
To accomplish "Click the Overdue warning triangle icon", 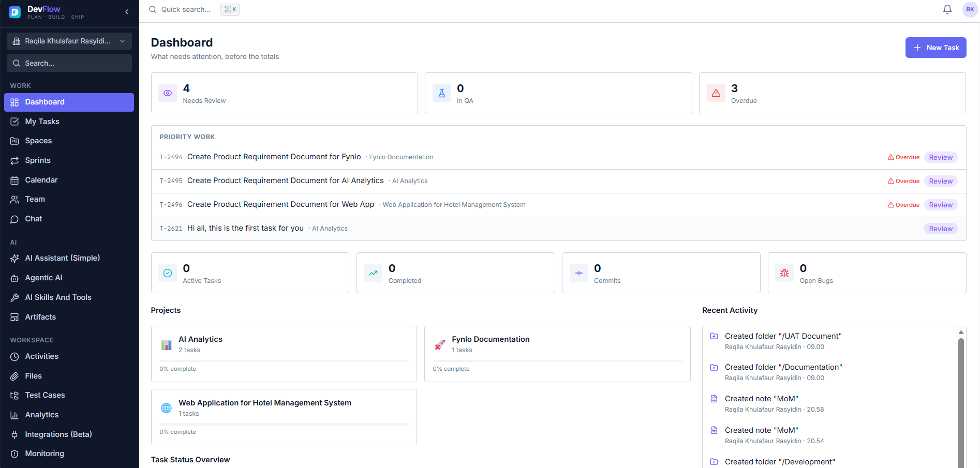I will click(x=716, y=93).
